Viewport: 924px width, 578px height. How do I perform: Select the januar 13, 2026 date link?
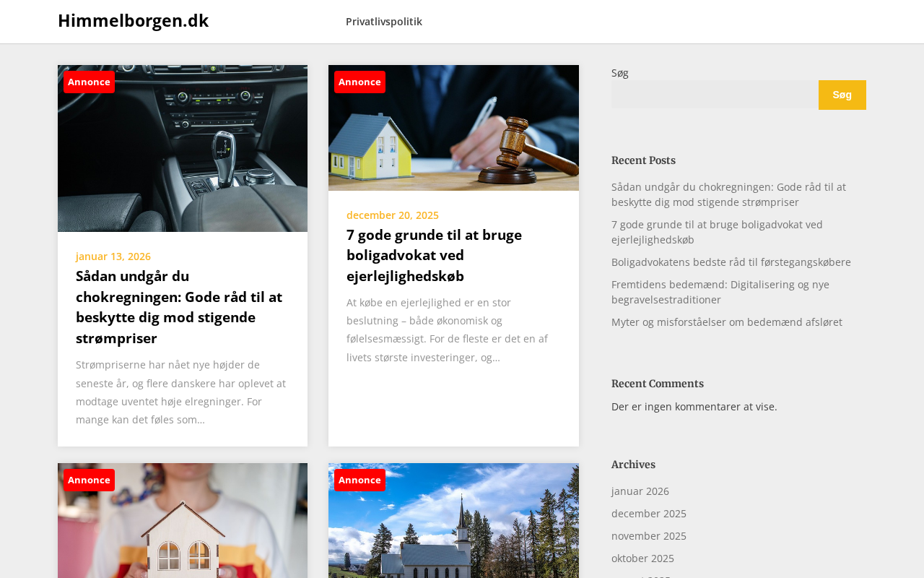pyautogui.click(x=113, y=256)
